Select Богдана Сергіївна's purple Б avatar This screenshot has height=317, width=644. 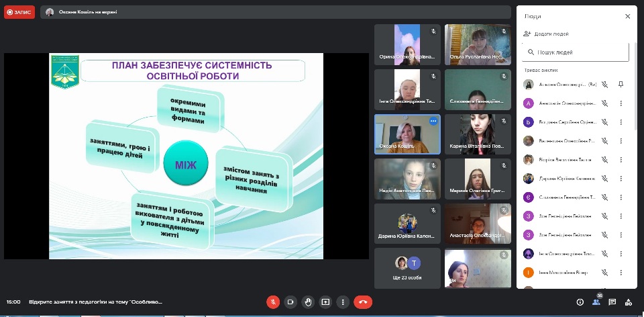click(x=528, y=122)
